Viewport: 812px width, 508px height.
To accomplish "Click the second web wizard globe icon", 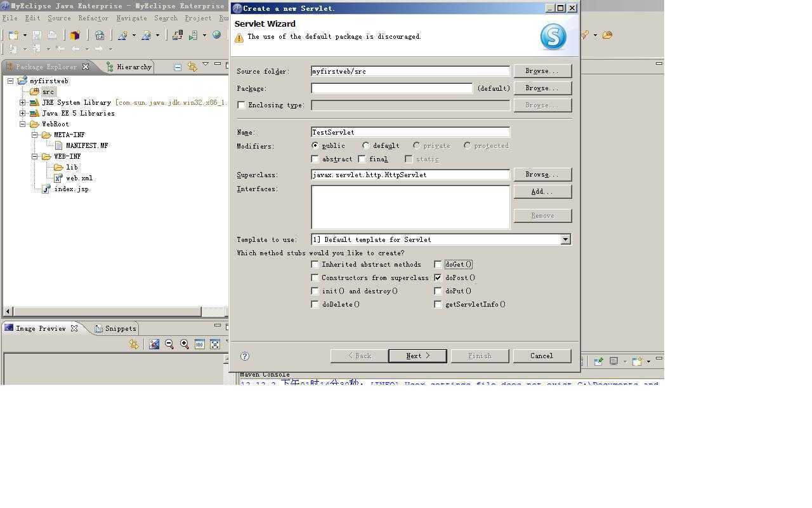I will [146, 35].
